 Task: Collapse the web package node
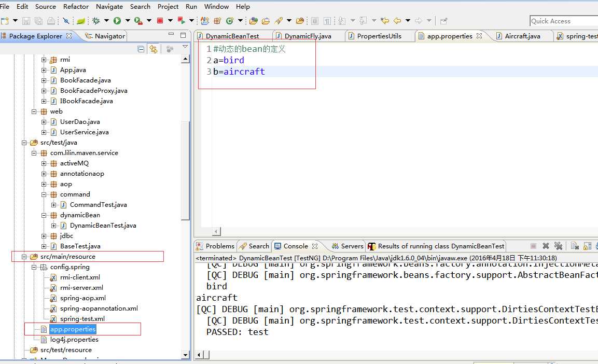pyautogui.click(x=34, y=111)
